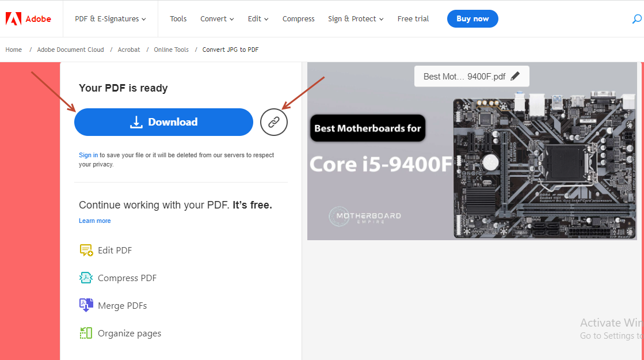Click the pencil icon to rename file

(x=515, y=77)
